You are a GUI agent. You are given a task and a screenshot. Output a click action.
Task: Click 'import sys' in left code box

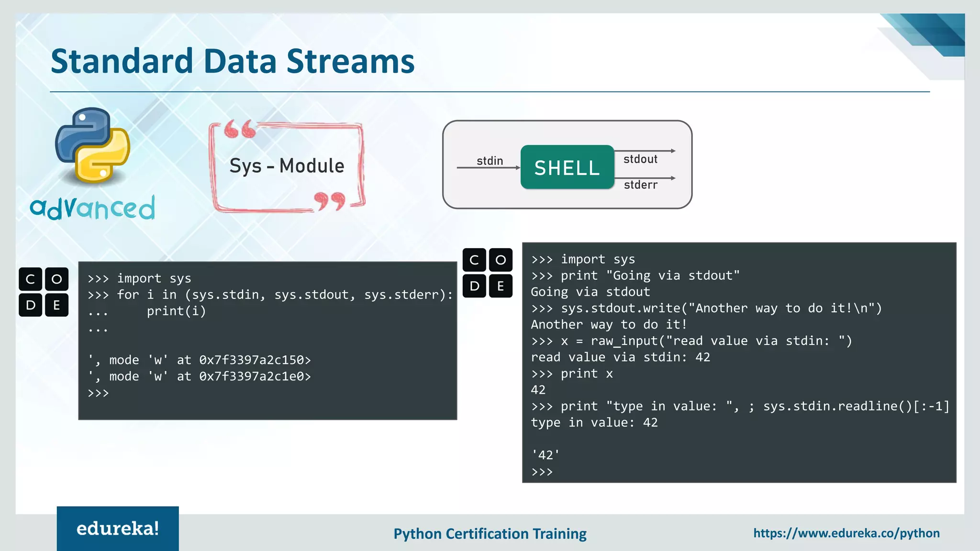click(154, 278)
